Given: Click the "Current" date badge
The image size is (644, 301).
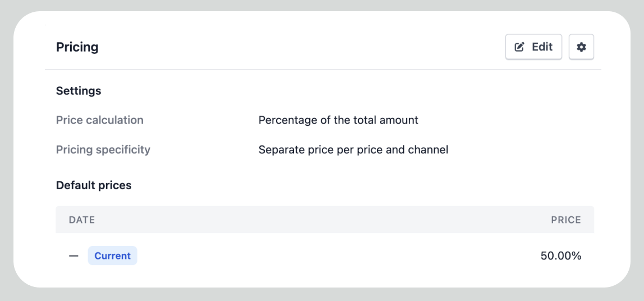Looking at the screenshot, I should 112,256.
